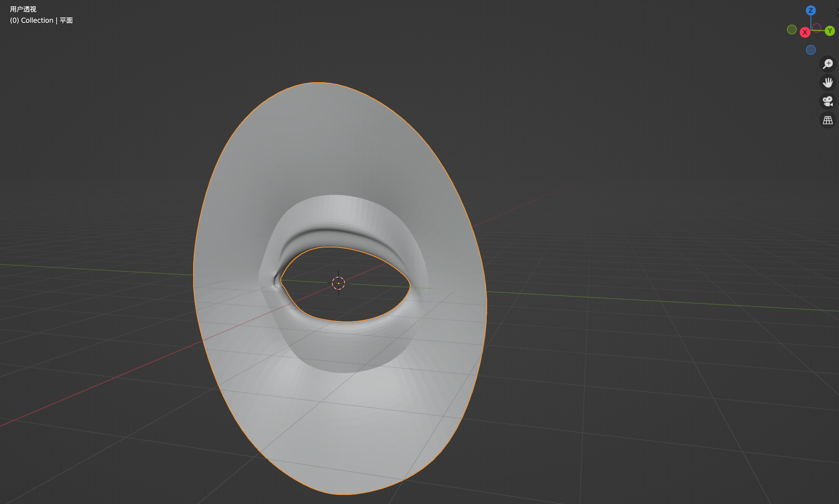Click the olive negative Y gizmo circle
The image size is (839, 504).
point(791,29)
